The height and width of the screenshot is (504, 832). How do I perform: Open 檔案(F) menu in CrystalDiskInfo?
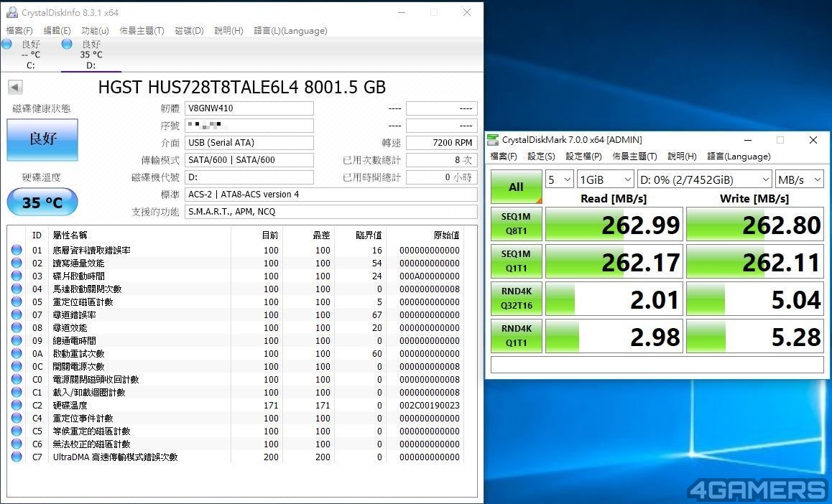point(19,31)
